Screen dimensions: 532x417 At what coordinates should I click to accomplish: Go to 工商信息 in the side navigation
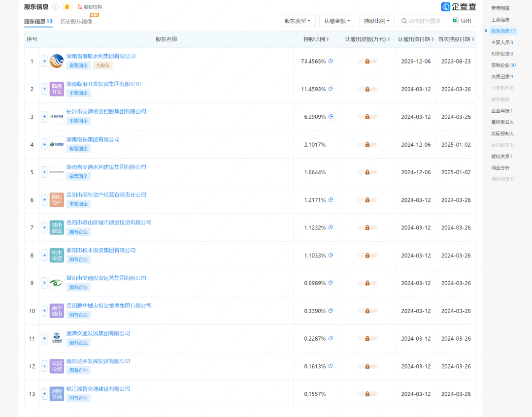pyautogui.click(x=500, y=20)
